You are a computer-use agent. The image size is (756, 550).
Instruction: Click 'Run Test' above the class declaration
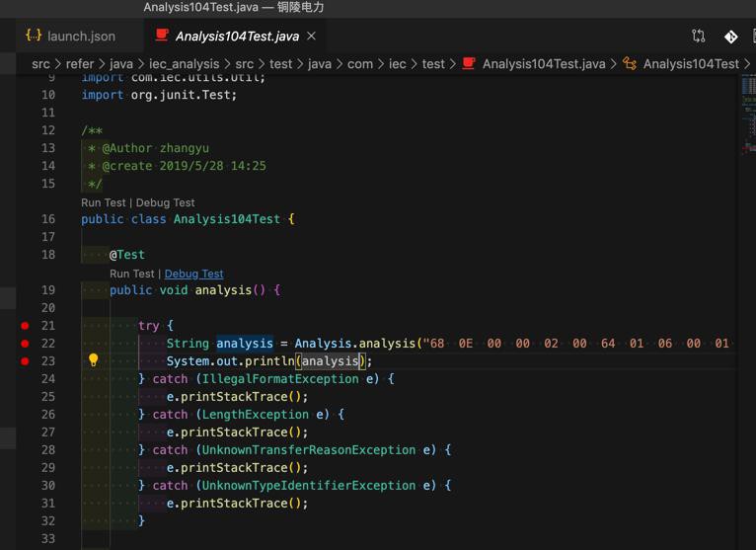(104, 202)
